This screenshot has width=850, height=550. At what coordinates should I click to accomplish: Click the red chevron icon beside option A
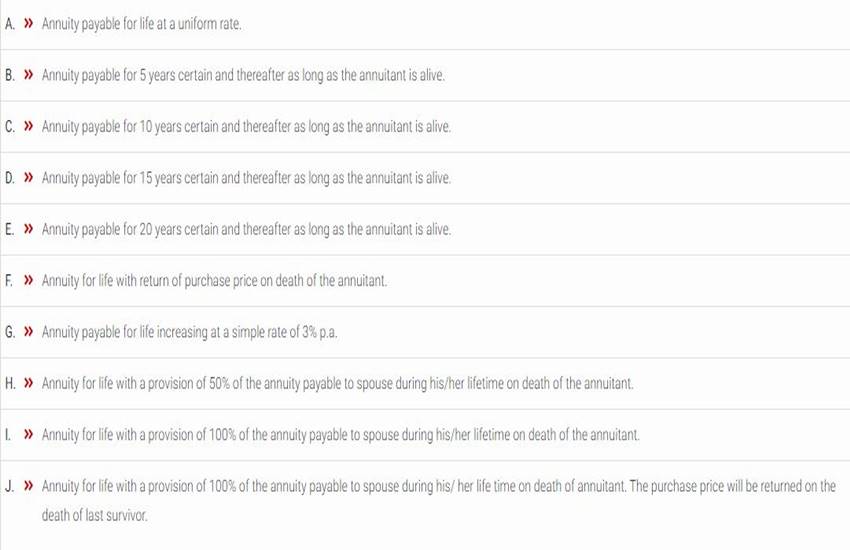coord(28,23)
